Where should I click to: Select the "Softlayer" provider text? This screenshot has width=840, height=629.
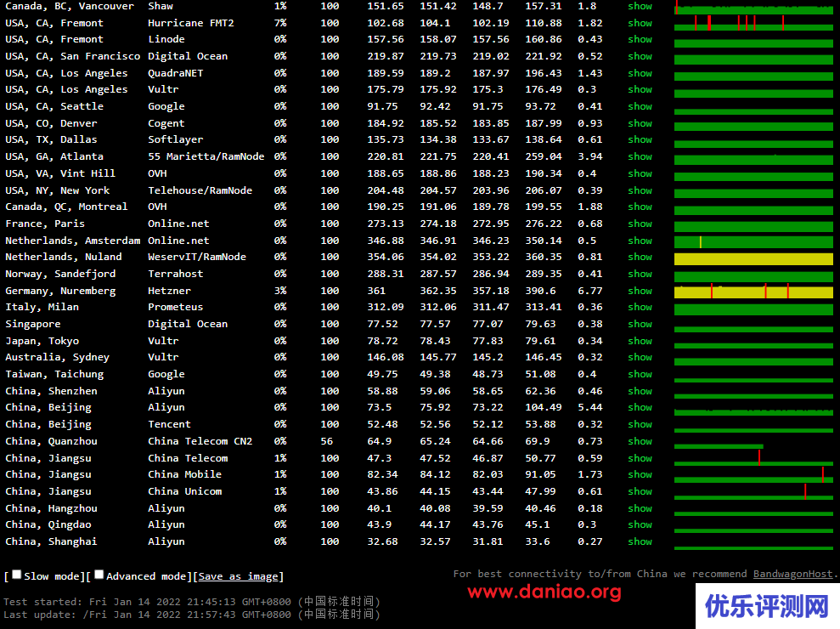(176, 140)
